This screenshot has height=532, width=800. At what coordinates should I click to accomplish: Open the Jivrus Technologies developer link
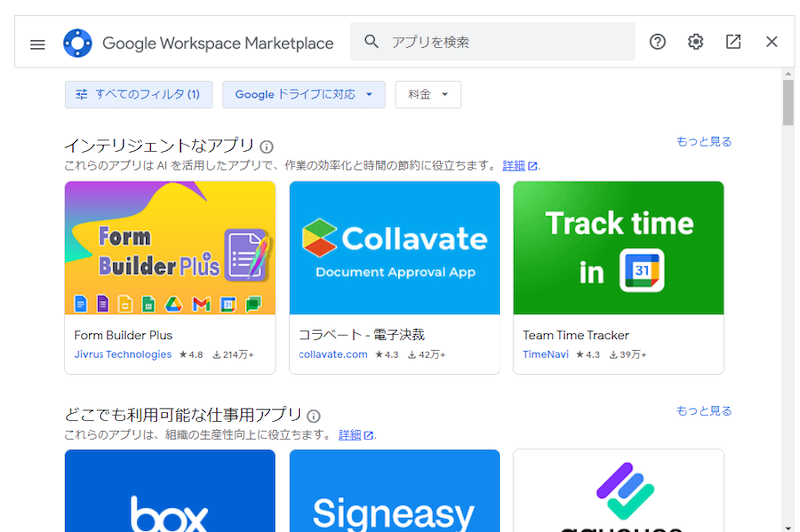(x=123, y=354)
